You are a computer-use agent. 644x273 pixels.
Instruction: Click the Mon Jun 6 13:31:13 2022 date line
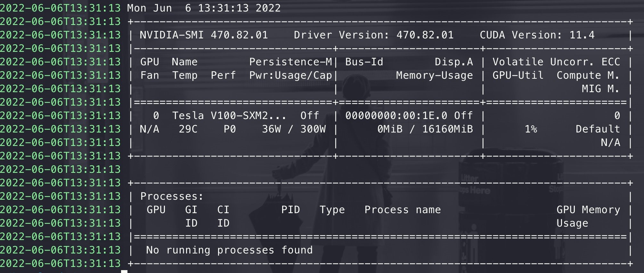(204, 8)
